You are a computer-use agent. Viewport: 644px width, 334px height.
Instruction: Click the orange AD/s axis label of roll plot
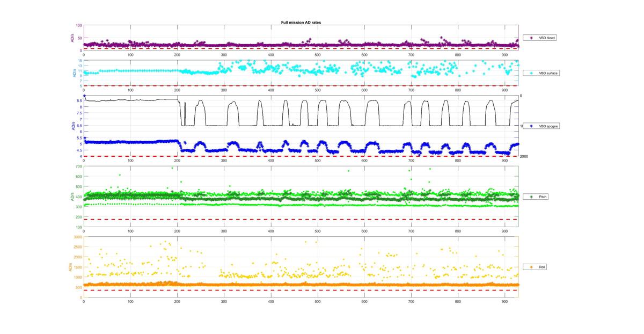tap(70, 267)
